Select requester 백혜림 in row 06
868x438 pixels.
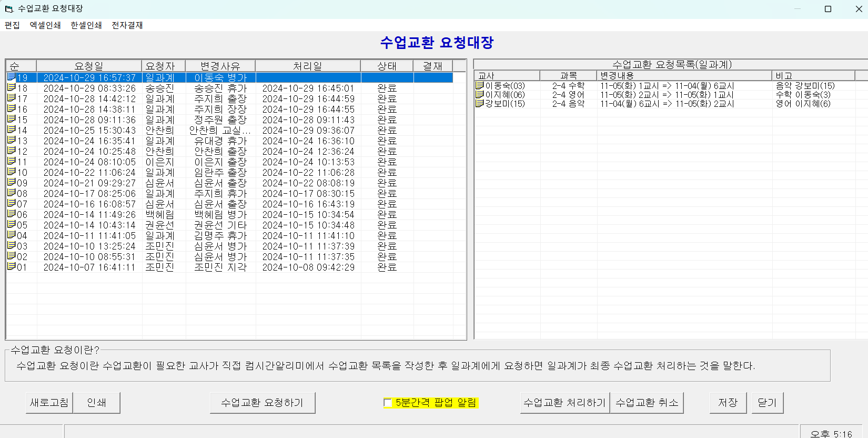tap(159, 214)
